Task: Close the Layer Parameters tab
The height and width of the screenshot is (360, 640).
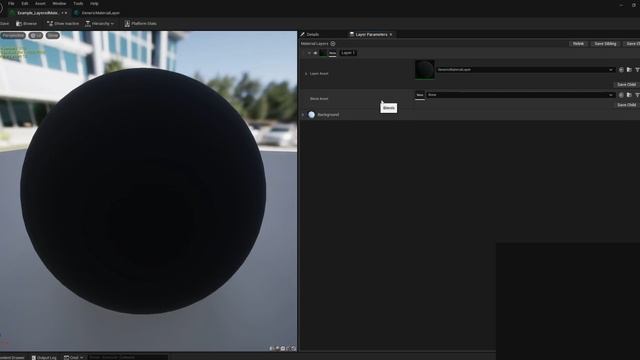Action: [x=391, y=35]
